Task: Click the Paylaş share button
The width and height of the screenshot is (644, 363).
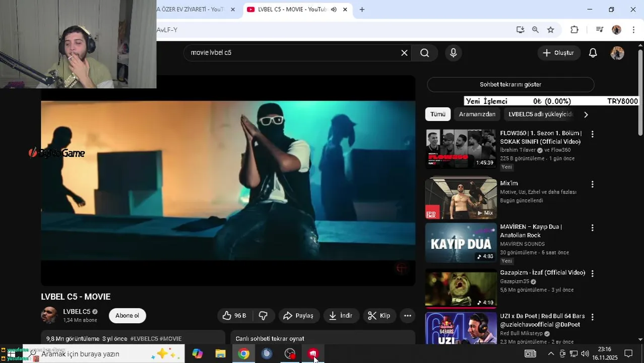Action: (x=299, y=316)
